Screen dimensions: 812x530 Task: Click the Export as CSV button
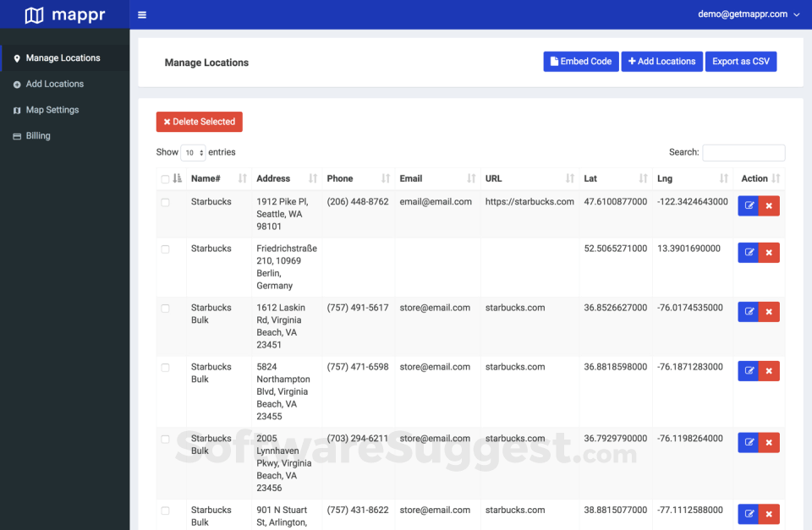(740, 62)
